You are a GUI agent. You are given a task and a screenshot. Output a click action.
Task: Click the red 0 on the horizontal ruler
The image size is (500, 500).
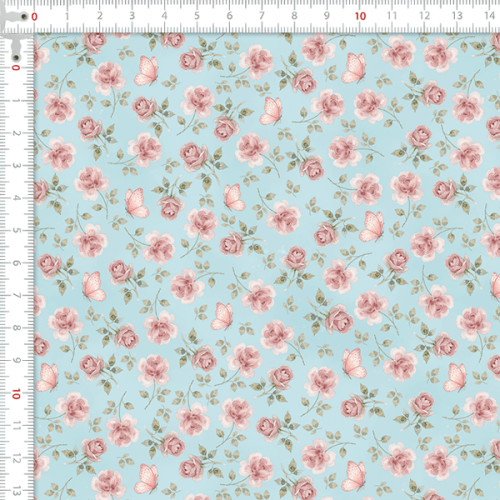34,16
